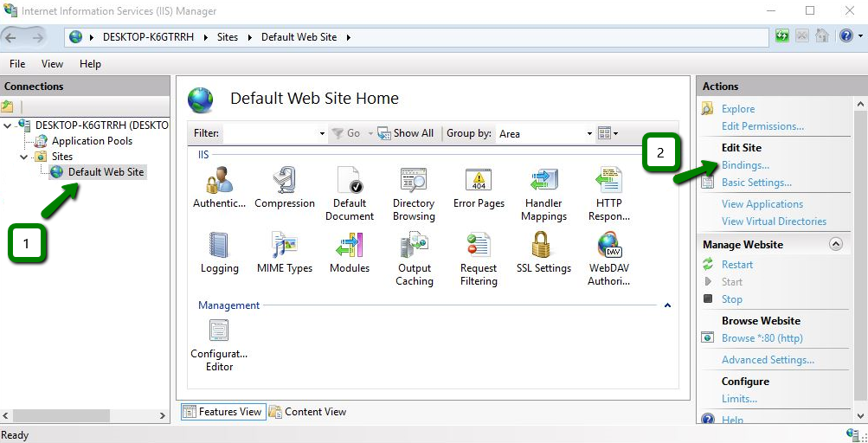
Task: Click the Filter input field
Action: point(270,133)
